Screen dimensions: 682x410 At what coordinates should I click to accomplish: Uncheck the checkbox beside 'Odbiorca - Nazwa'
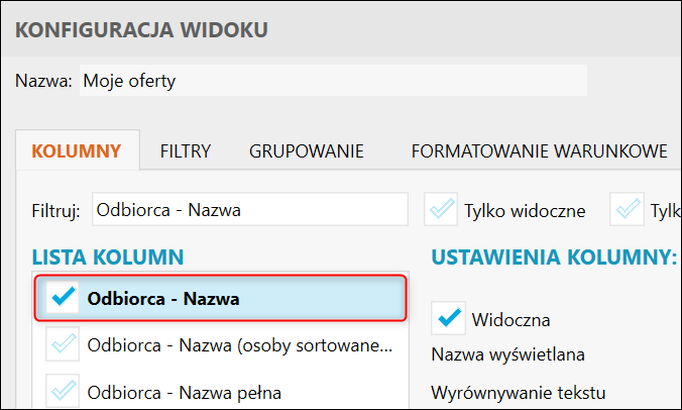pos(64,297)
